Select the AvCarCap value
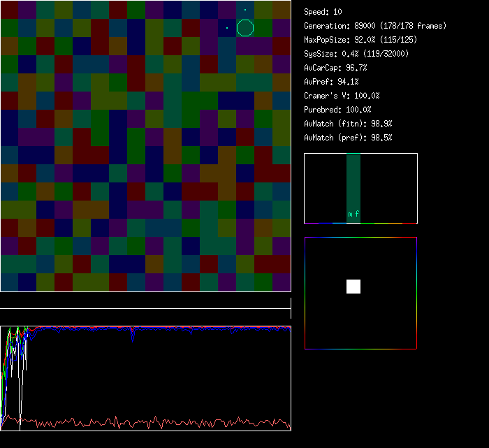Viewport: 489px width, 448px height. pyautogui.click(x=336, y=68)
